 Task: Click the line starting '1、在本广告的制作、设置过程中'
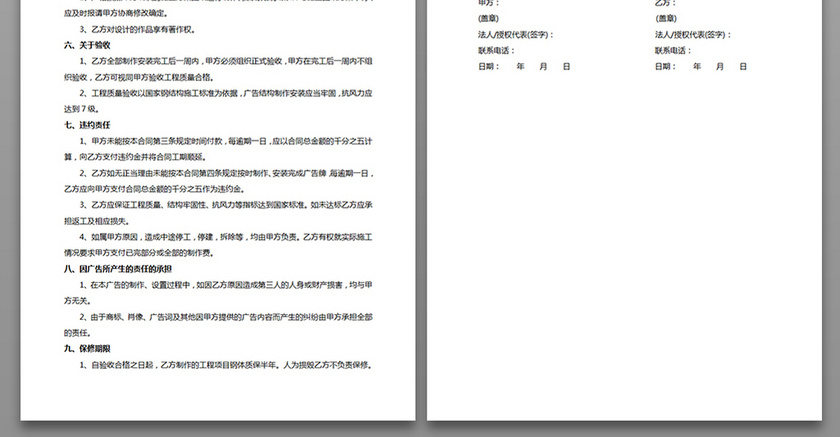coord(226,285)
